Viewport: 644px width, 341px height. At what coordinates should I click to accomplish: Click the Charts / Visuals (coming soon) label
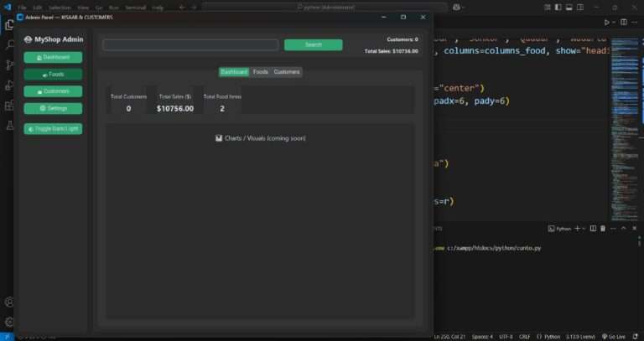tap(261, 138)
